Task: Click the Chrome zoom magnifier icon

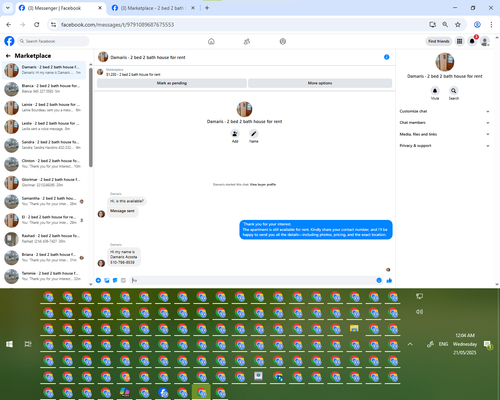Action: click(x=445, y=24)
